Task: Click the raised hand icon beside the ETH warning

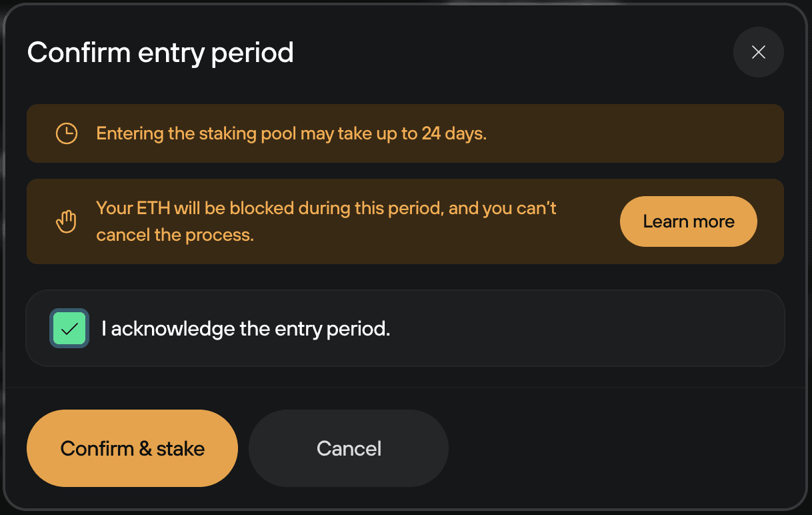Action: pyautogui.click(x=66, y=221)
